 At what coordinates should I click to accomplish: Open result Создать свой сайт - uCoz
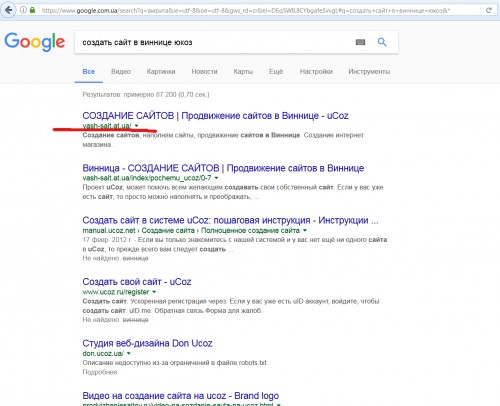pos(137,282)
